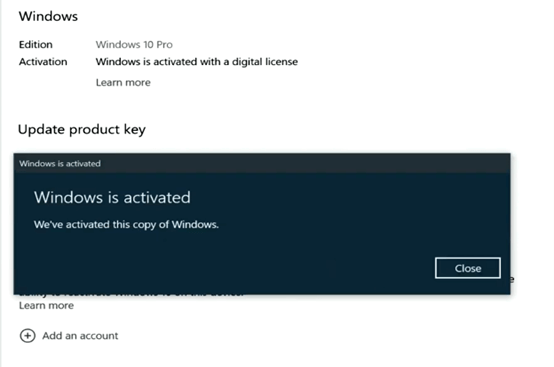Click the dialog title bar text Windows is activated
This screenshot has width=554, height=367.
[x=60, y=164]
